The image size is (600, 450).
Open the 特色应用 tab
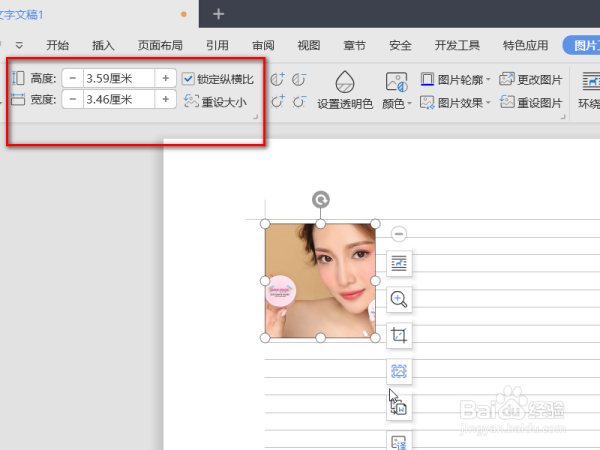click(x=525, y=46)
